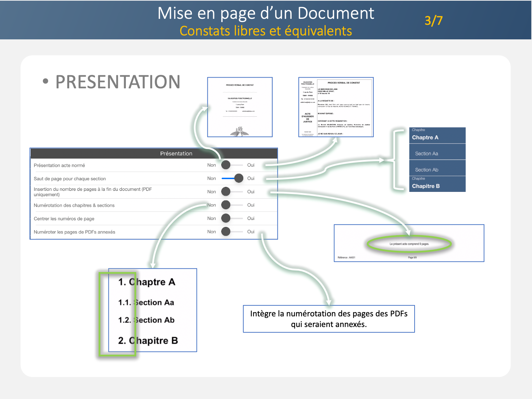Click the '2. Chapitre B' numbered heading

click(148, 340)
